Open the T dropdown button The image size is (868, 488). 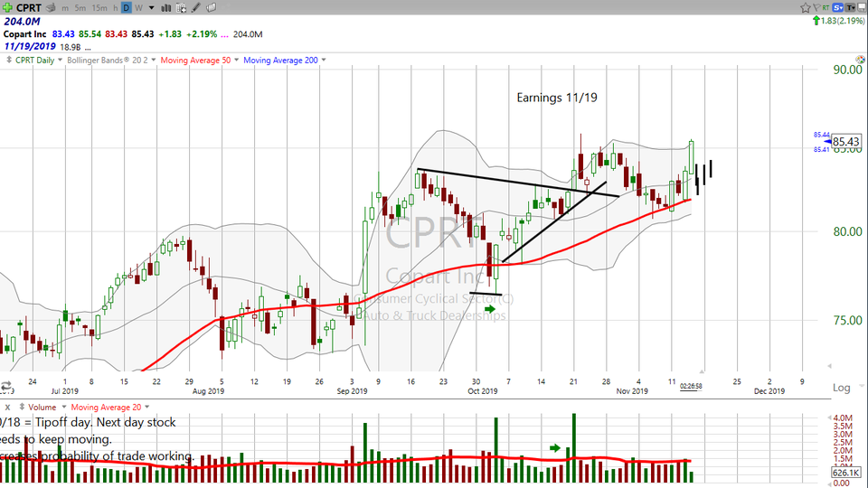(x=850, y=7)
